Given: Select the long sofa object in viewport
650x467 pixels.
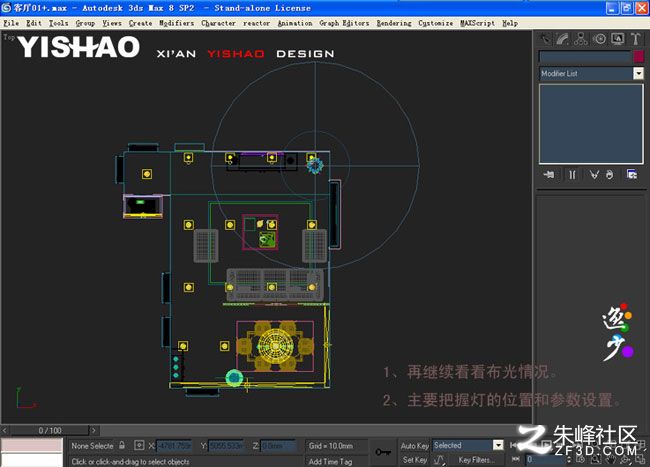Looking at the screenshot, I should tap(275, 284).
